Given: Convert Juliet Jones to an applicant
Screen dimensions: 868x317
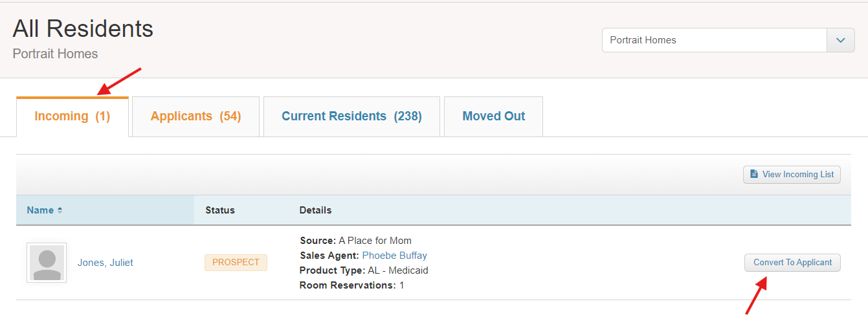Looking at the screenshot, I should click(792, 263).
